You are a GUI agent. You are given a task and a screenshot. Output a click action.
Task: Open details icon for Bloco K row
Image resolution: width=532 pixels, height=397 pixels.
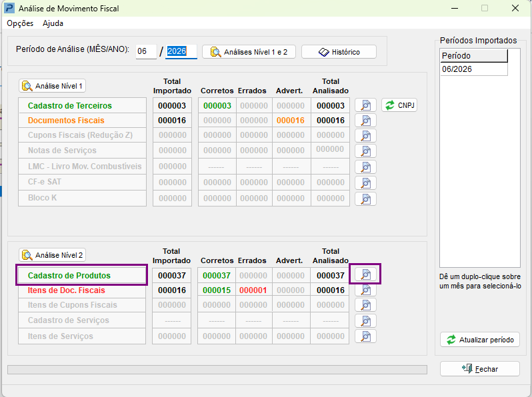pyautogui.click(x=365, y=198)
